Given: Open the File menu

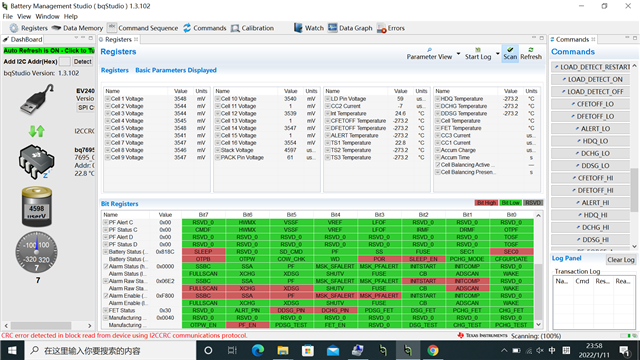Looking at the screenshot, I should [7, 16].
